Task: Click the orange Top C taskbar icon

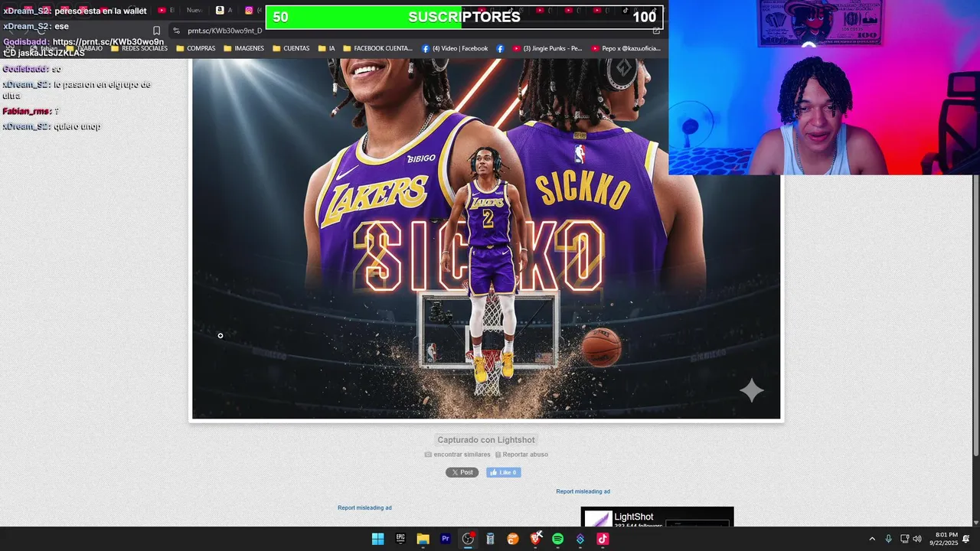Action: click(513, 539)
